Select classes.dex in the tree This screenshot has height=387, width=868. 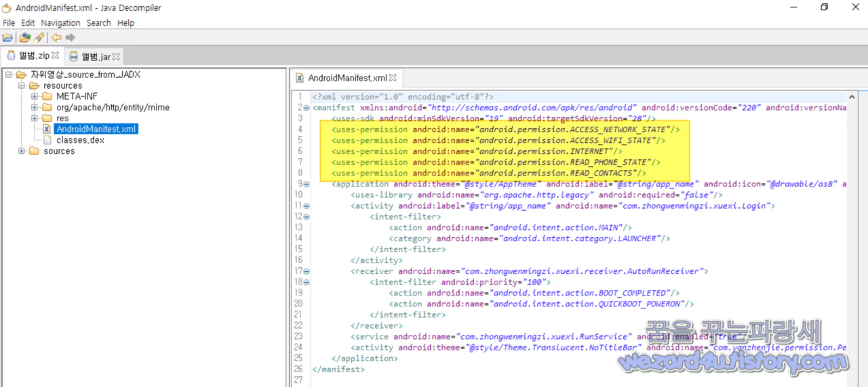(x=80, y=140)
